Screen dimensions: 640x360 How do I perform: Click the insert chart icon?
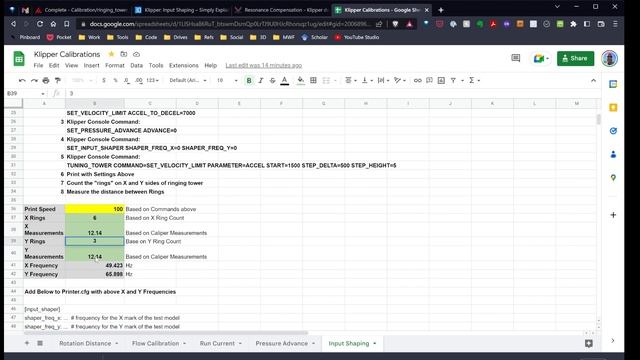pos(441,80)
